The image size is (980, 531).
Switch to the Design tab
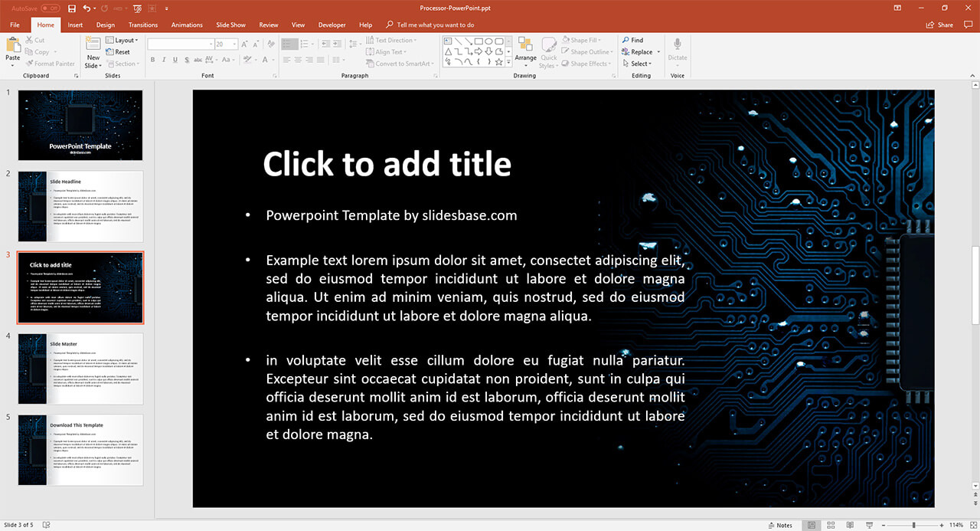coord(106,25)
